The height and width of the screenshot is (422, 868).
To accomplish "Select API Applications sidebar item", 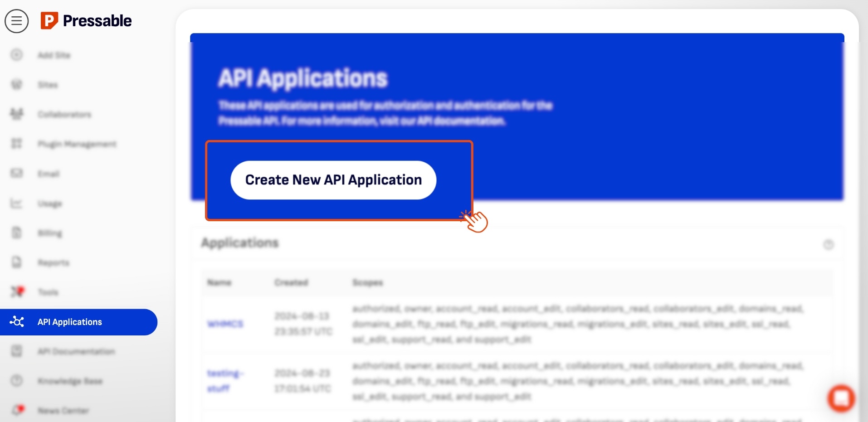I will coord(70,322).
